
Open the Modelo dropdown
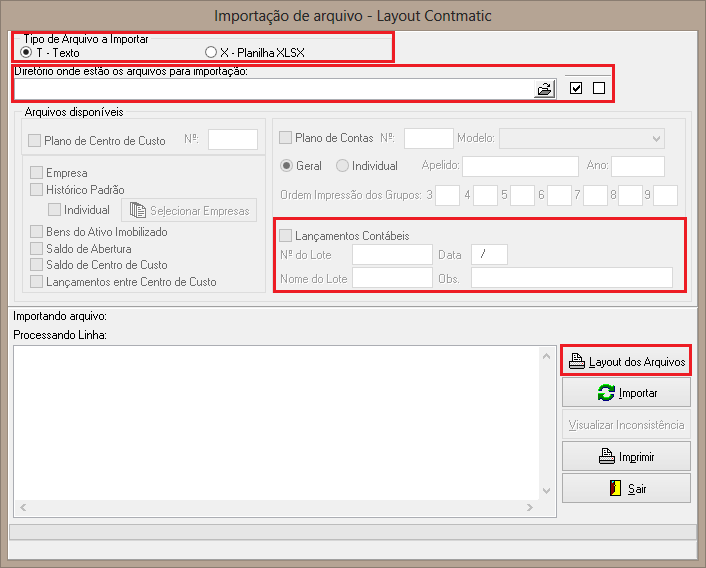click(582, 139)
